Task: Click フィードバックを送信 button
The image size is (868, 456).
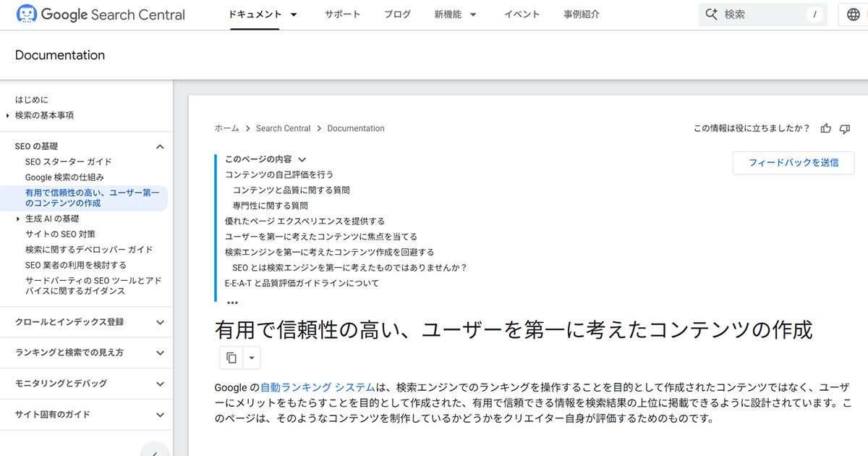Action: point(793,163)
